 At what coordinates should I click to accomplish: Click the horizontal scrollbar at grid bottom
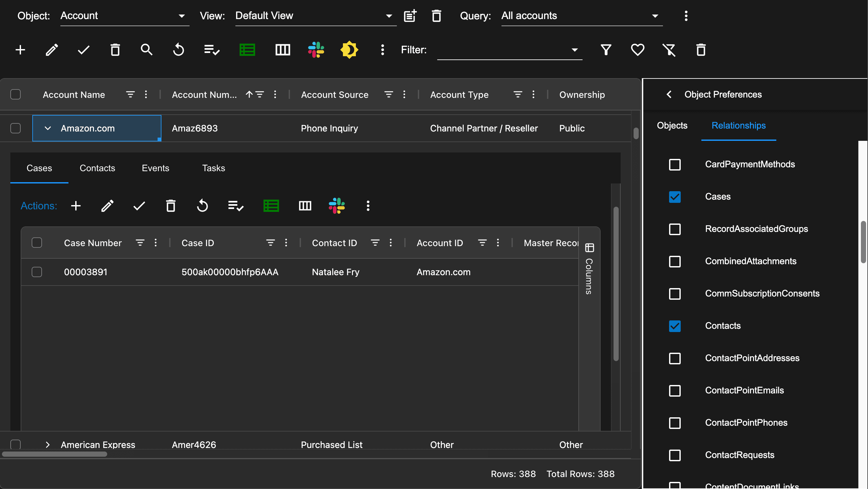54,454
